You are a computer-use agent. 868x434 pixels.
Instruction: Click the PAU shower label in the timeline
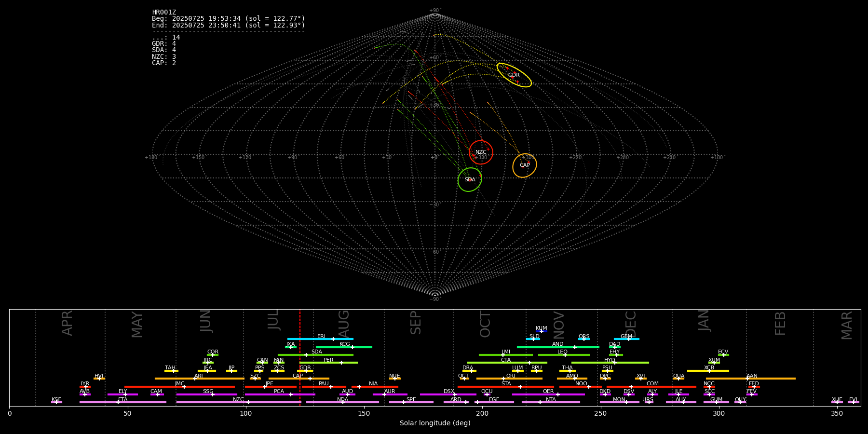324,384
